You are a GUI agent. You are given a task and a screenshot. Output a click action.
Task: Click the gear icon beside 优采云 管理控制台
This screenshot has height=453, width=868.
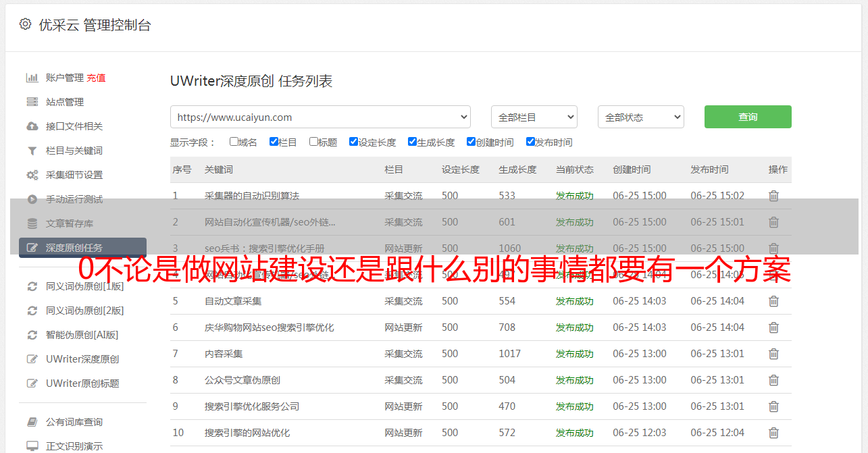(x=25, y=24)
